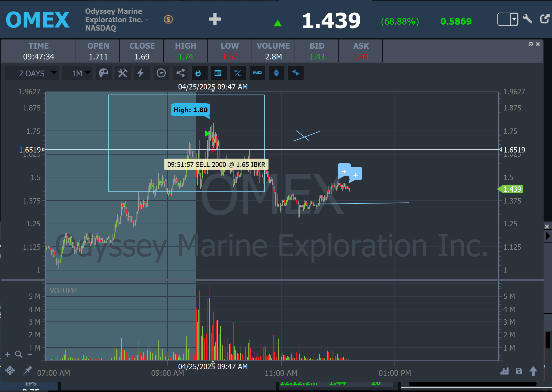The width and height of the screenshot is (552, 392).
Task: Click the 11:00 AM time axis label
Action: pyautogui.click(x=281, y=373)
